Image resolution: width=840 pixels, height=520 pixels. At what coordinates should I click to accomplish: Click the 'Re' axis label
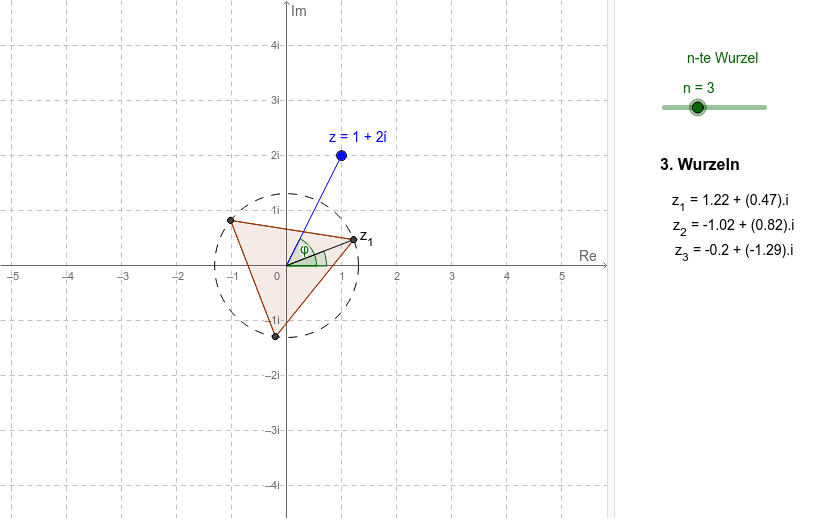pos(588,256)
